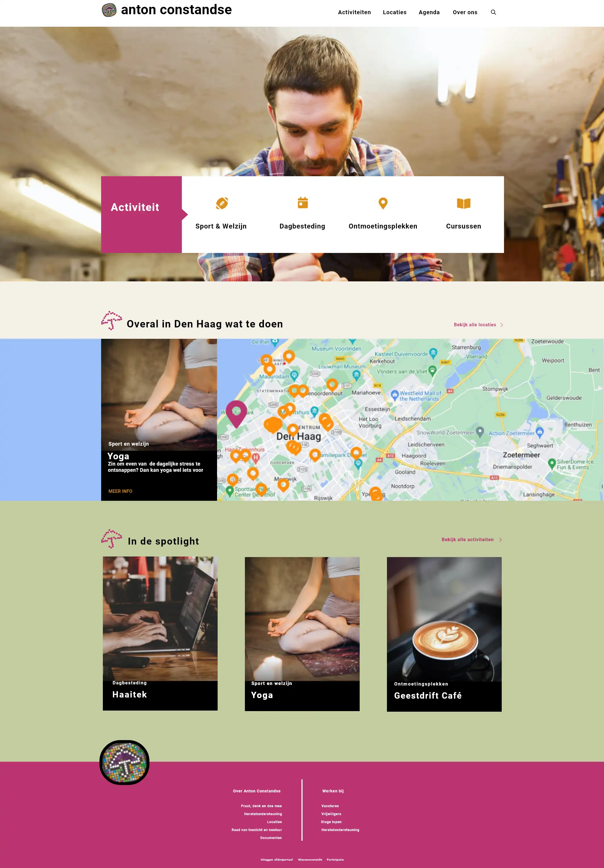
Task: Select the Sport & Welzijn football icon
Action: pos(222,203)
